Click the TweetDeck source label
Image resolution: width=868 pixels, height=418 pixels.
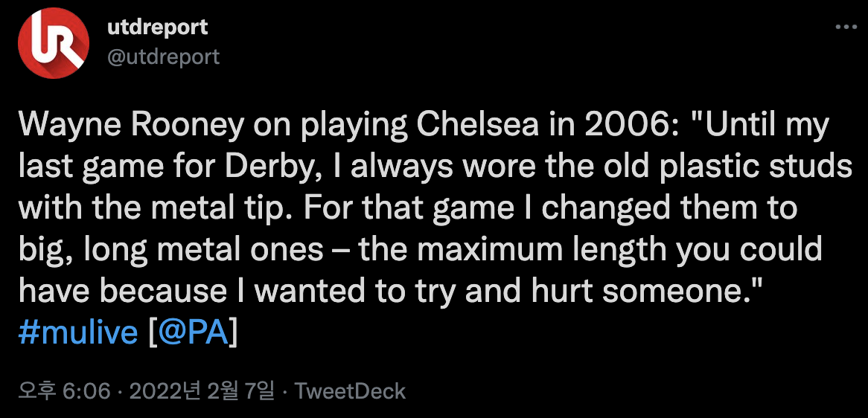(x=350, y=390)
